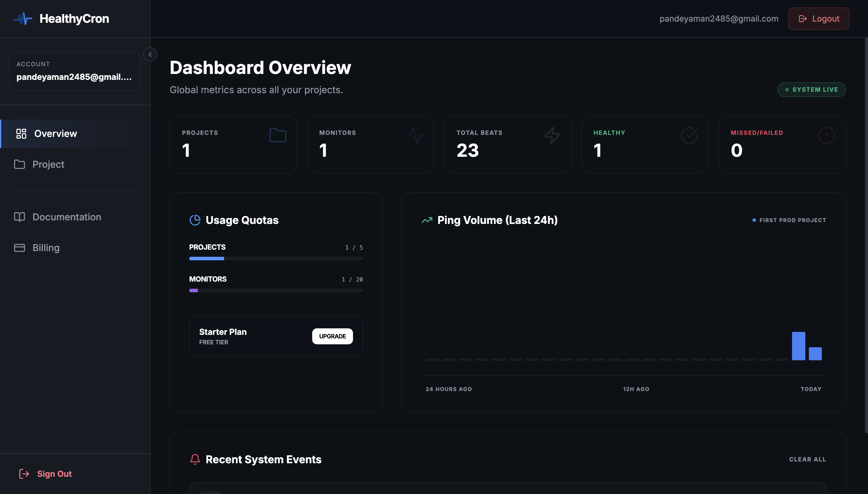The width and height of the screenshot is (868, 494).
Task: Click the Billing credit card icon
Action: [x=20, y=248]
